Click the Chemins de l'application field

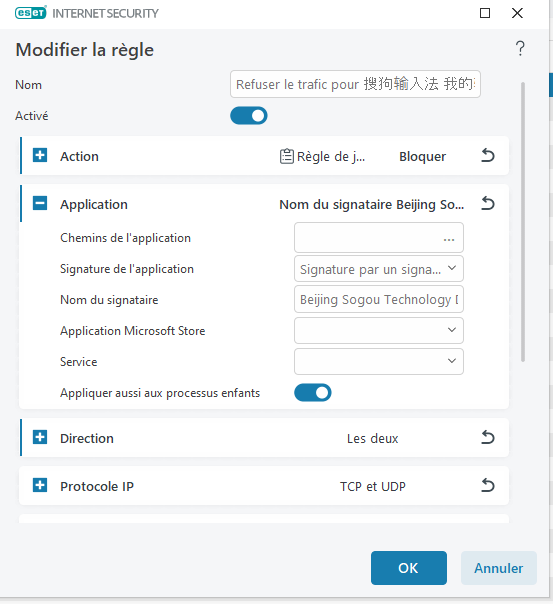(379, 237)
